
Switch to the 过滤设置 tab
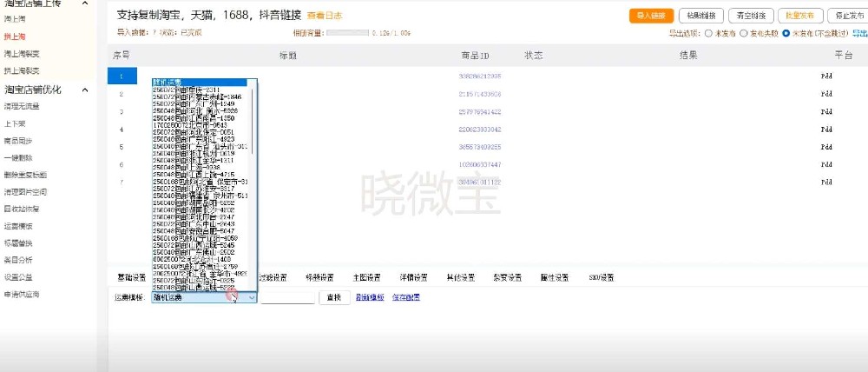point(272,278)
